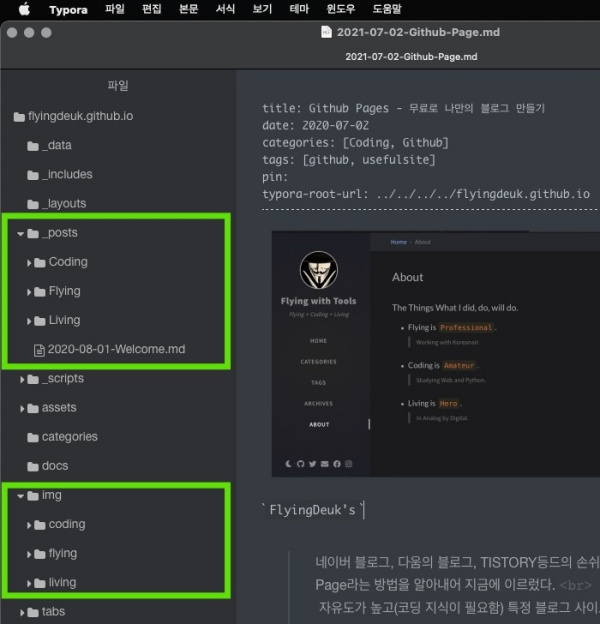Expand the _scripts folder

point(22,379)
